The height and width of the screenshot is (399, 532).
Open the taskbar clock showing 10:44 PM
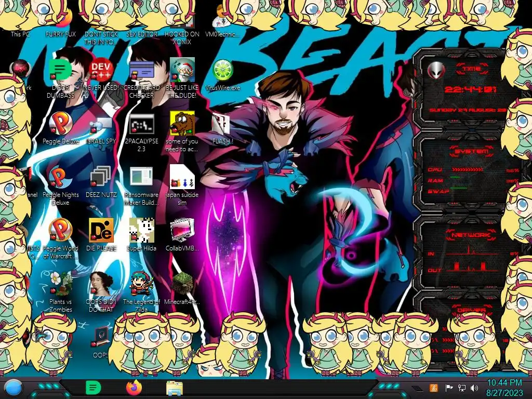point(504,388)
